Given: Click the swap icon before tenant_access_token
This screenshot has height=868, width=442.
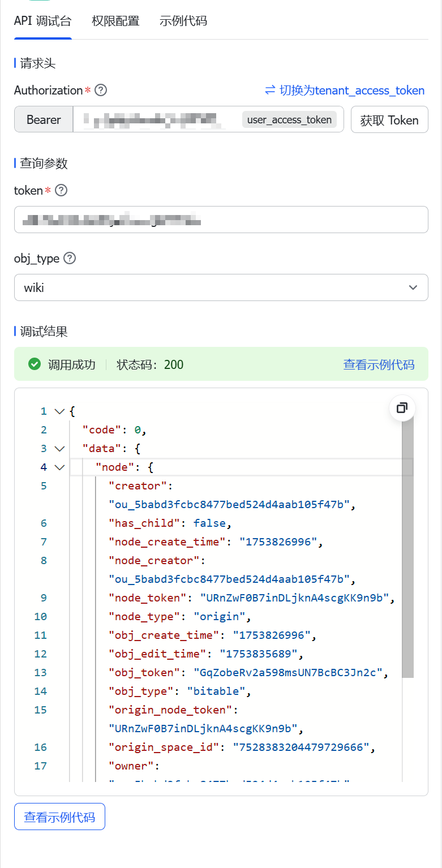Looking at the screenshot, I should point(270,91).
